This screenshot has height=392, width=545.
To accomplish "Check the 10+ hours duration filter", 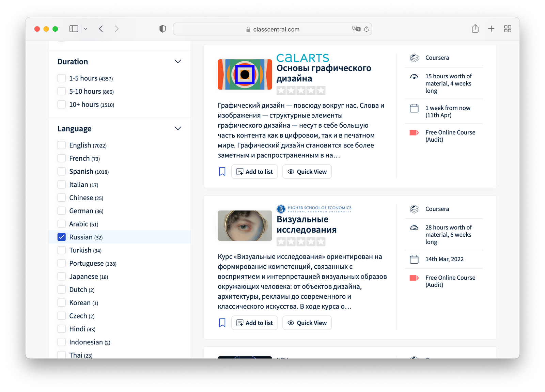I will coord(62,104).
